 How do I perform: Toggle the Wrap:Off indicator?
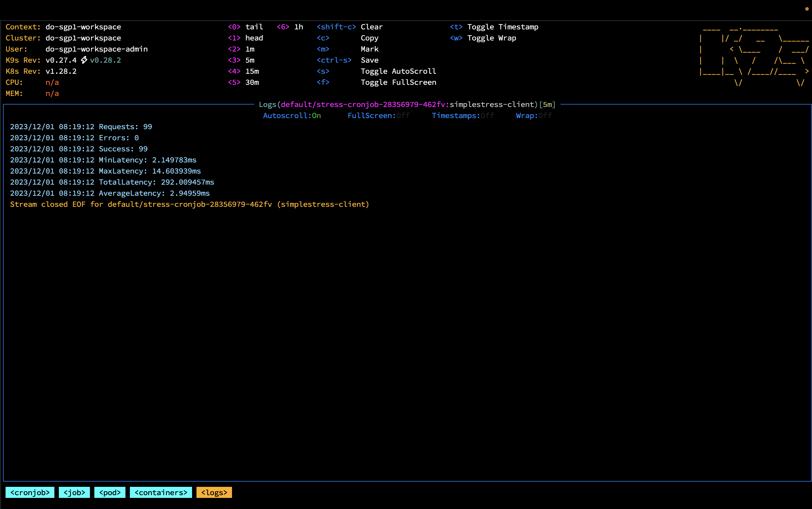533,115
